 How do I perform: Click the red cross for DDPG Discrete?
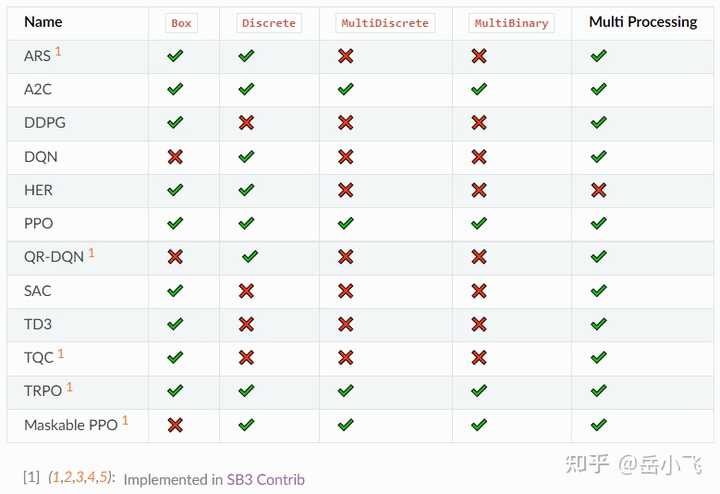coord(246,123)
